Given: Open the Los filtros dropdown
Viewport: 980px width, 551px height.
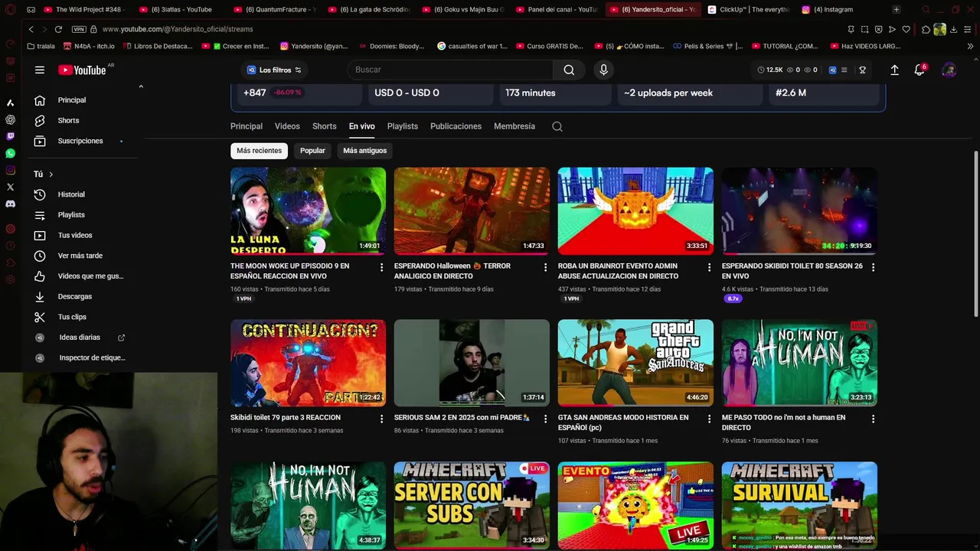Looking at the screenshot, I should [273, 70].
